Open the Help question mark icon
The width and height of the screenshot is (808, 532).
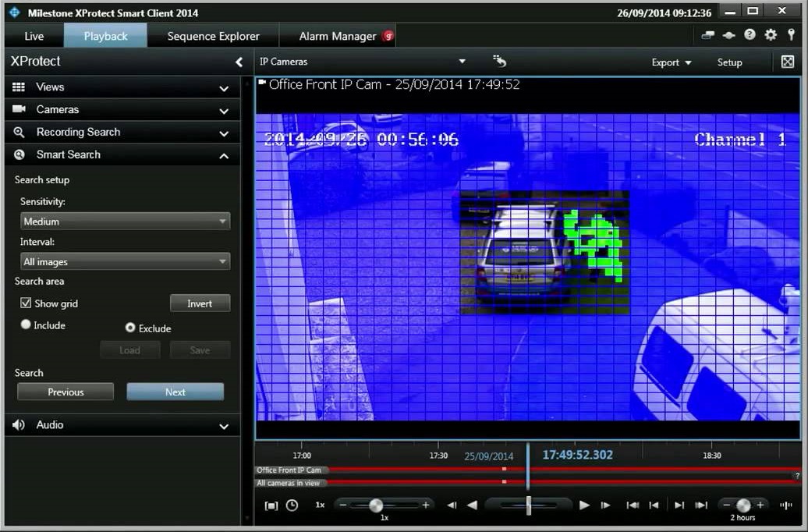(x=750, y=34)
